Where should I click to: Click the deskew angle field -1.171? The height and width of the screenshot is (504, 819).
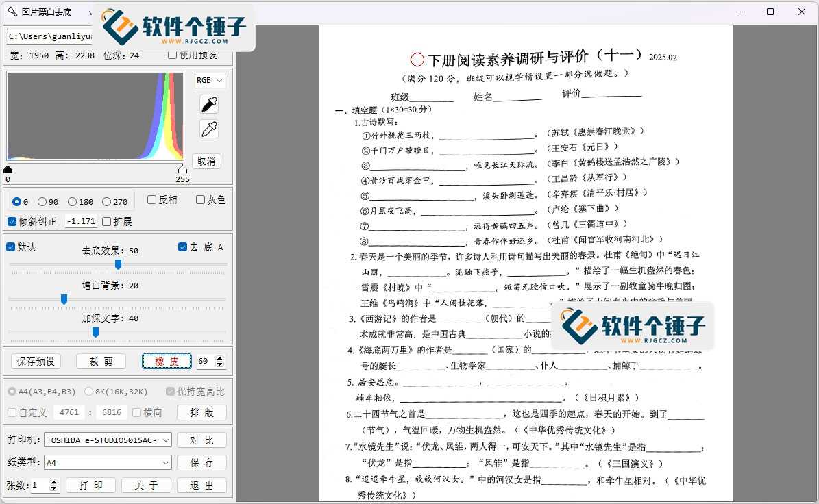pos(81,221)
